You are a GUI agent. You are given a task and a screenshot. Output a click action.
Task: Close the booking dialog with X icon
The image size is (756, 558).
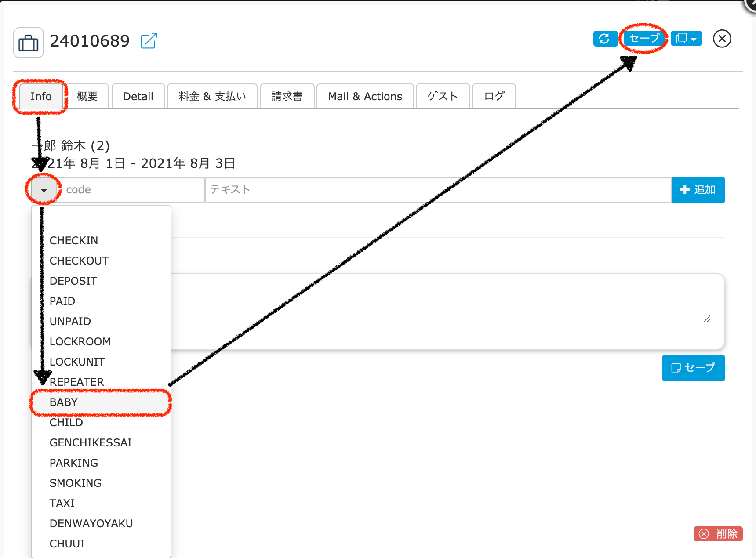(x=722, y=39)
